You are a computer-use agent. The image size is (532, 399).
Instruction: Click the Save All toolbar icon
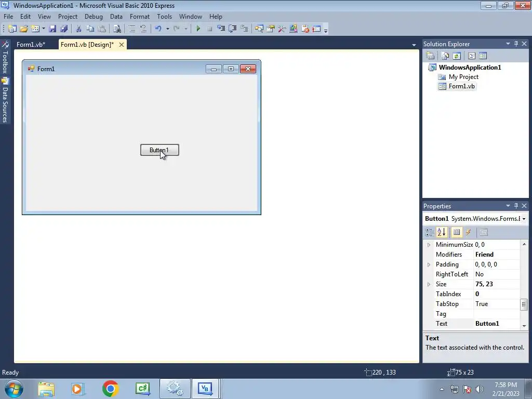click(63, 29)
